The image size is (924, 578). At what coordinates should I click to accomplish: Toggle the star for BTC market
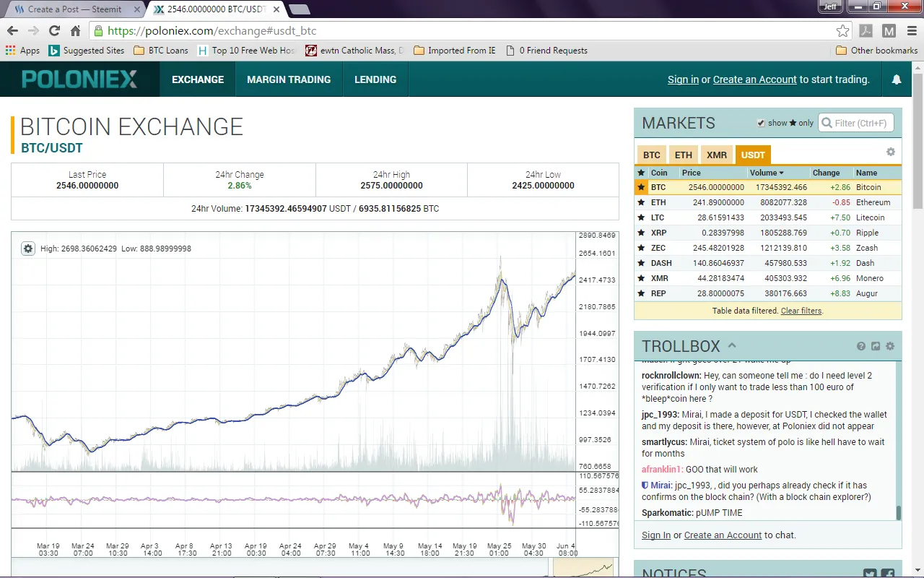[x=640, y=187]
